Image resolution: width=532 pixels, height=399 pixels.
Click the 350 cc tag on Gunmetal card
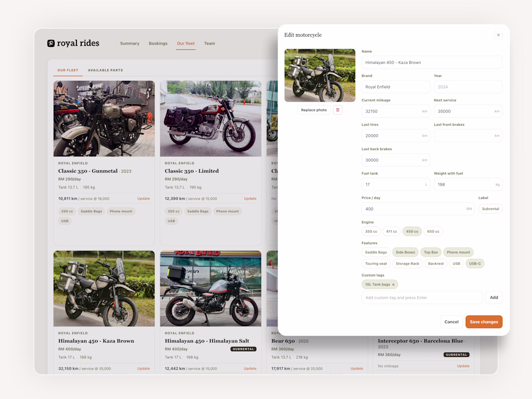point(67,211)
